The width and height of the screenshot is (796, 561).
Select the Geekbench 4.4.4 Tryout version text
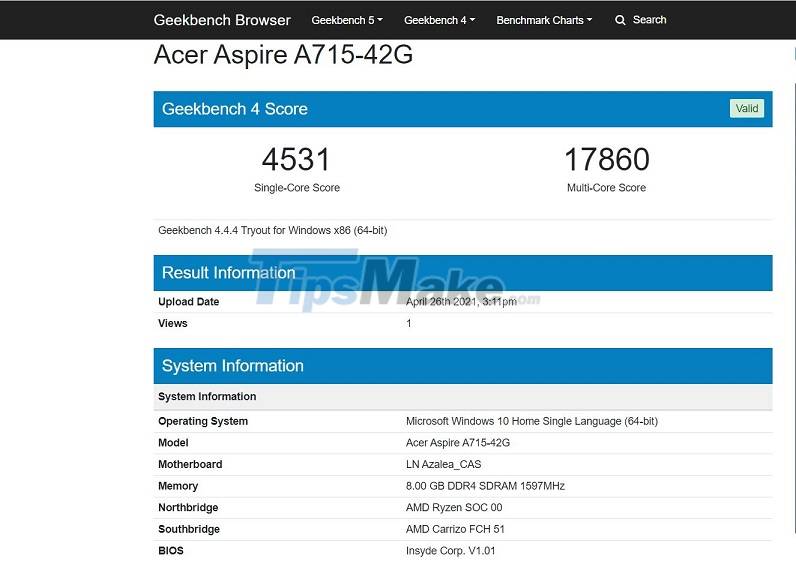pyautogui.click(x=273, y=230)
